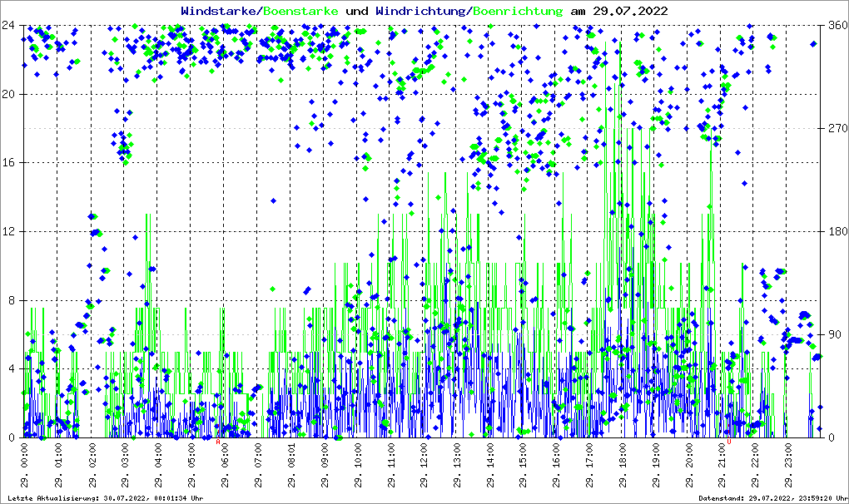This screenshot has width=849, height=504.
Task: Click the left axis value 24
Action: [12, 25]
